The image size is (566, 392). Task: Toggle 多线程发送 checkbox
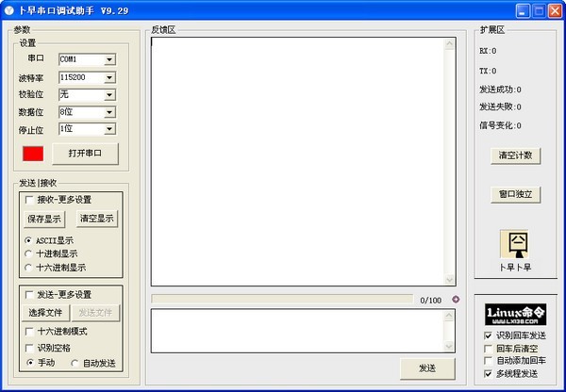pyautogui.click(x=488, y=373)
